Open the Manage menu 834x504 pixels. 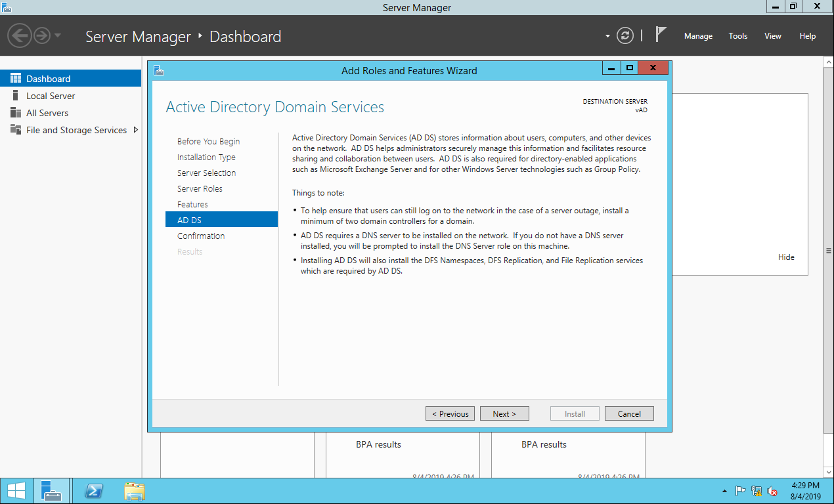(698, 36)
